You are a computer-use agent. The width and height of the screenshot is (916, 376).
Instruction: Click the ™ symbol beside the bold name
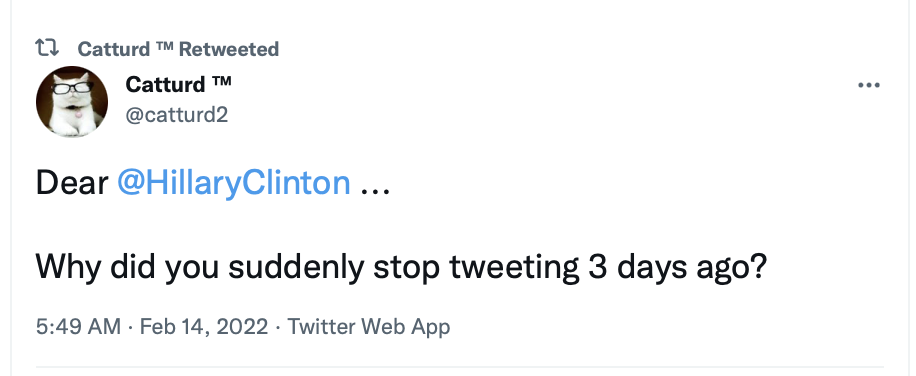(221, 81)
